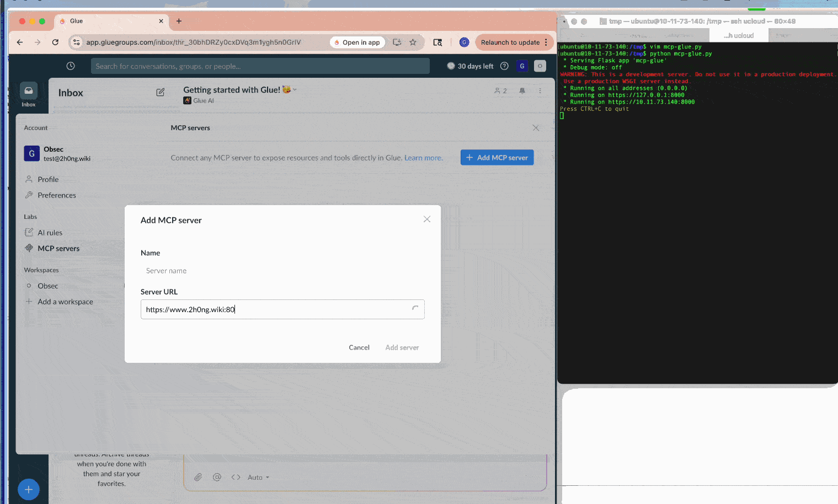
Task: Open the Learn more link
Action: pyautogui.click(x=423, y=158)
